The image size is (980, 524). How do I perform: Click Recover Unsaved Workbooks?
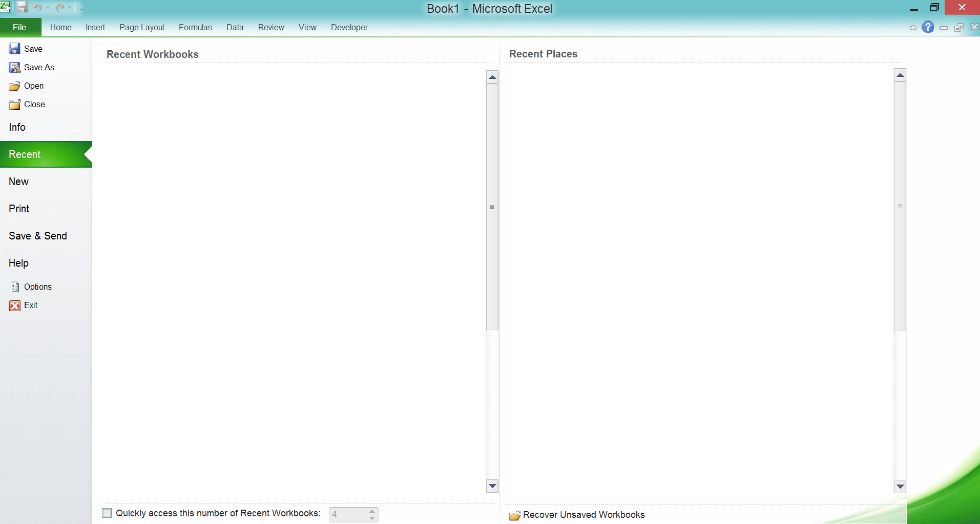(x=577, y=515)
